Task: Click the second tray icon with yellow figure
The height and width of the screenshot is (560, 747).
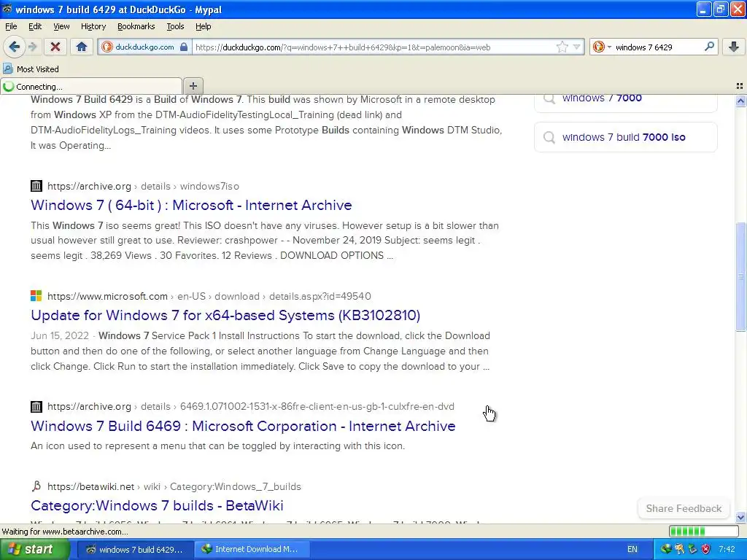Action: (679, 549)
